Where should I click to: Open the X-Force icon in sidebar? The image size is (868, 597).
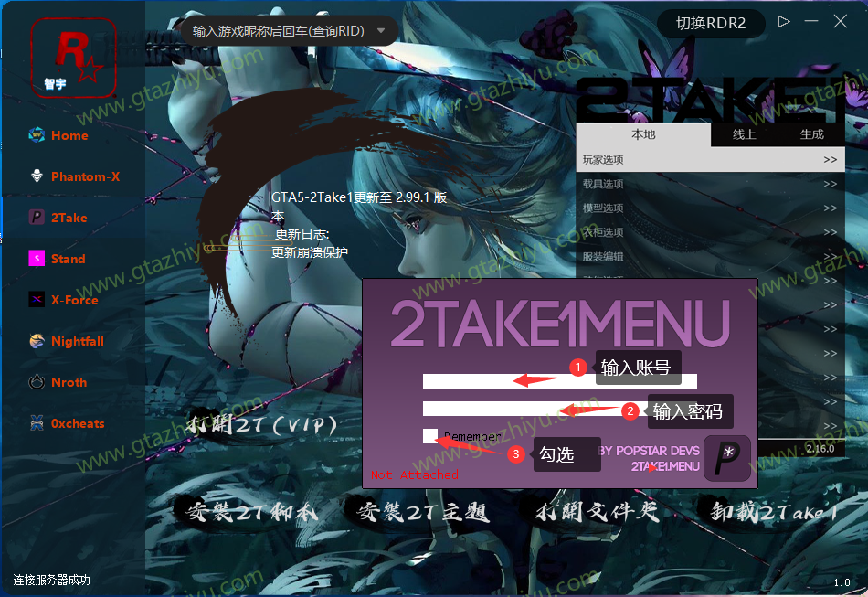[37, 300]
